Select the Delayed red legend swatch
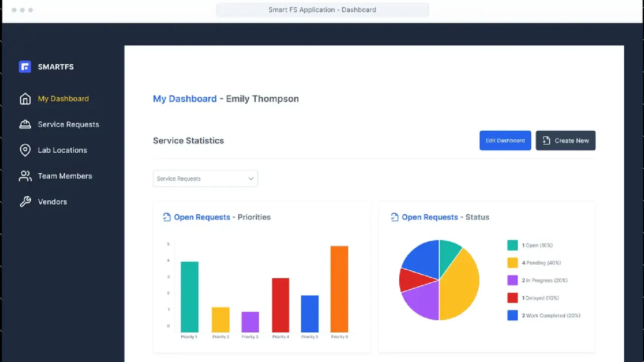Viewport: 644px width, 362px height. coord(512,298)
